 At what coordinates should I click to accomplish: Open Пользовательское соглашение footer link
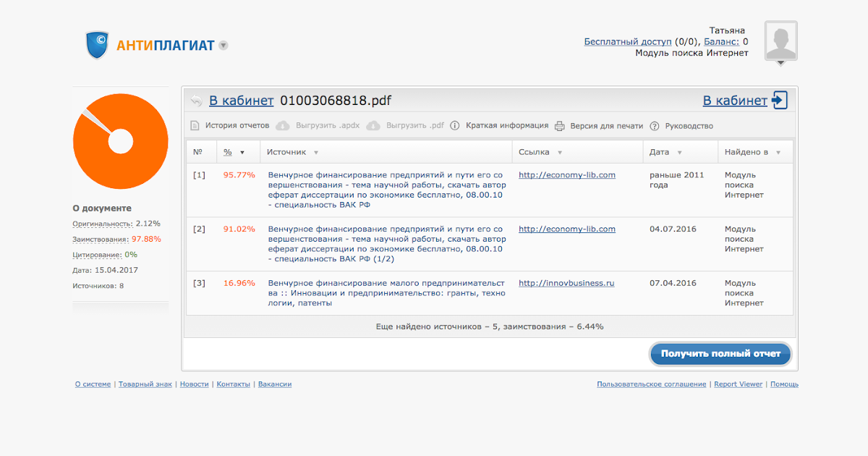click(651, 384)
